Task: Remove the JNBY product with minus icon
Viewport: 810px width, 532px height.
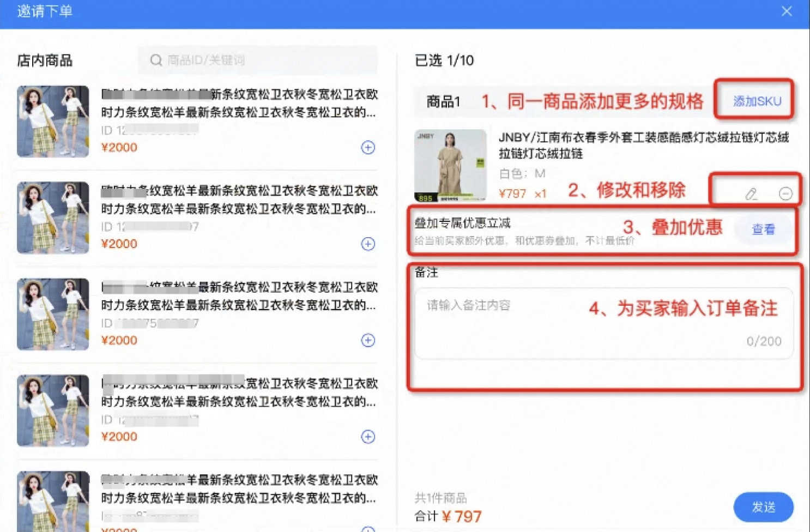Action: point(785,194)
